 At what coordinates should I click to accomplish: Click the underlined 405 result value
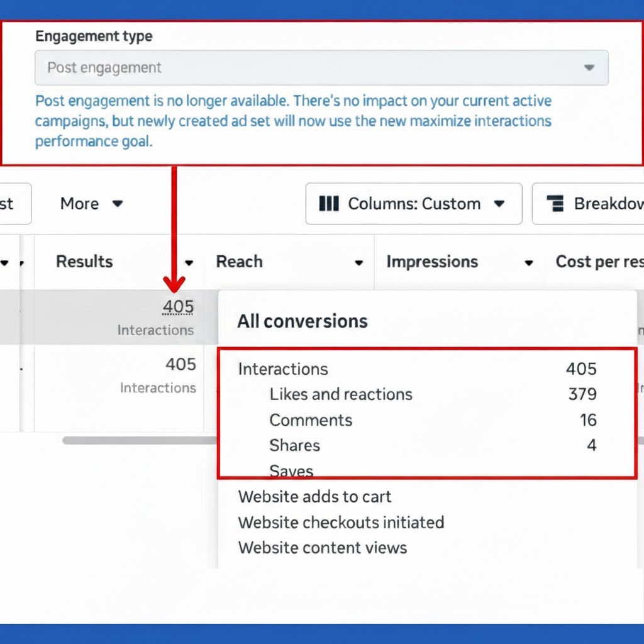[x=178, y=307]
